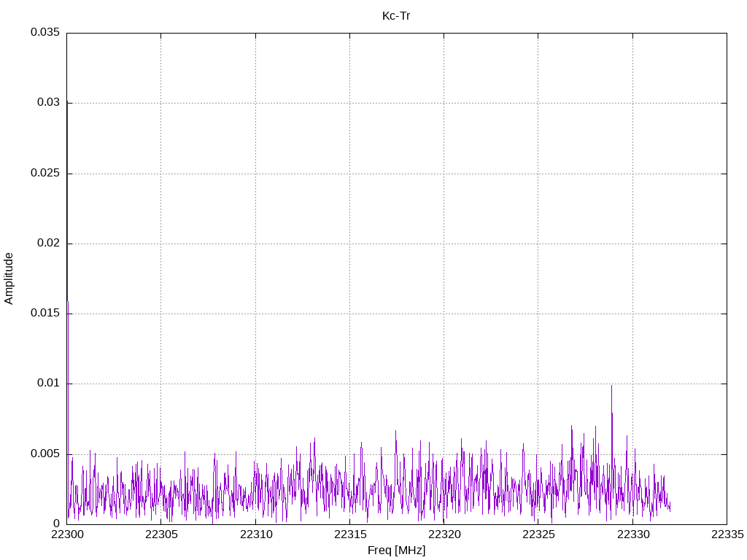Select the Freq [MHz] x-axis label
The image size is (747, 560).
pos(396,551)
